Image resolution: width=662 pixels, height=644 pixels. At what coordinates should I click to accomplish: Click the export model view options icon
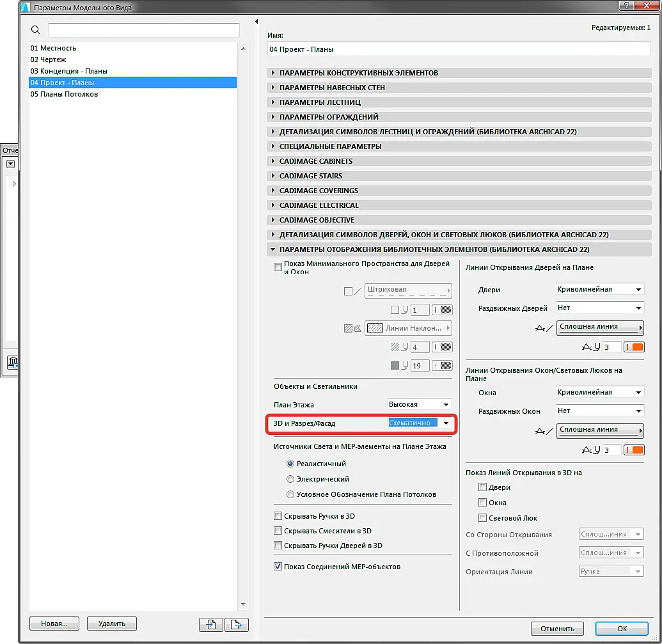click(237, 624)
